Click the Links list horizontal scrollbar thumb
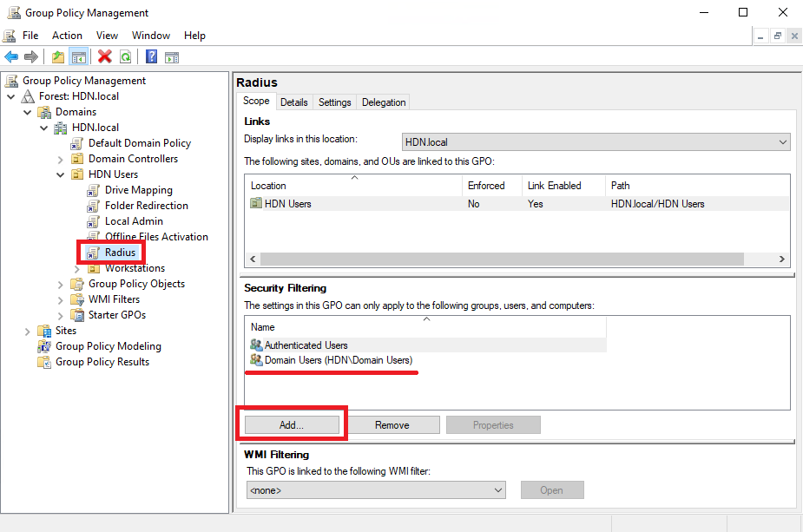 (502, 259)
